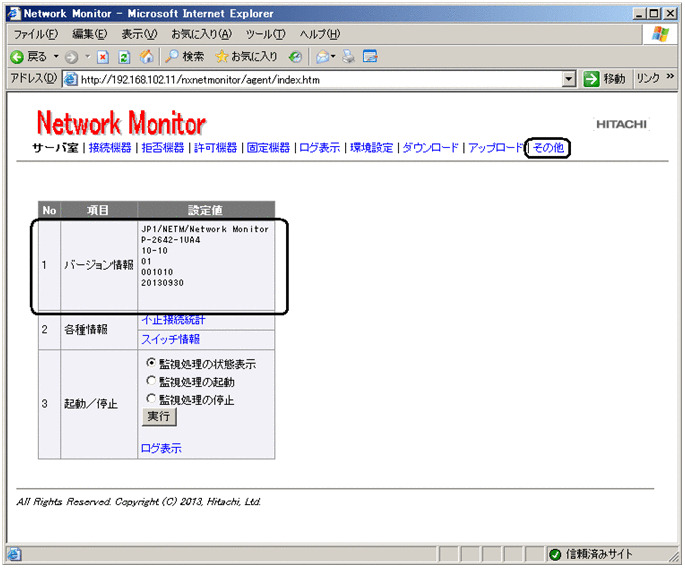Image resolution: width=685 pixels, height=569 pixels.
Task: Go to the Home page icon
Action: click(x=146, y=56)
